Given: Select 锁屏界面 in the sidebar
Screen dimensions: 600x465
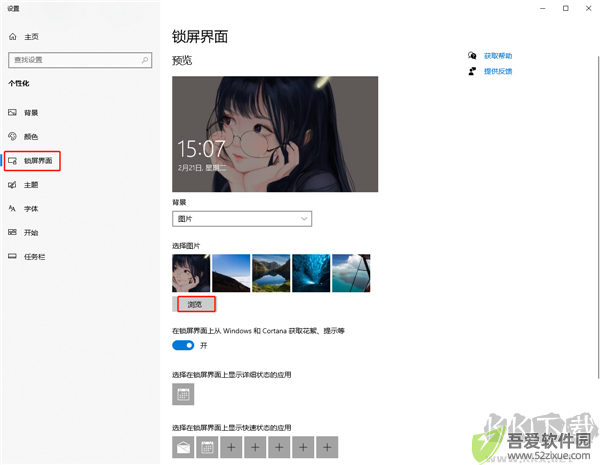Looking at the screenshot, I should click(31, 161).
